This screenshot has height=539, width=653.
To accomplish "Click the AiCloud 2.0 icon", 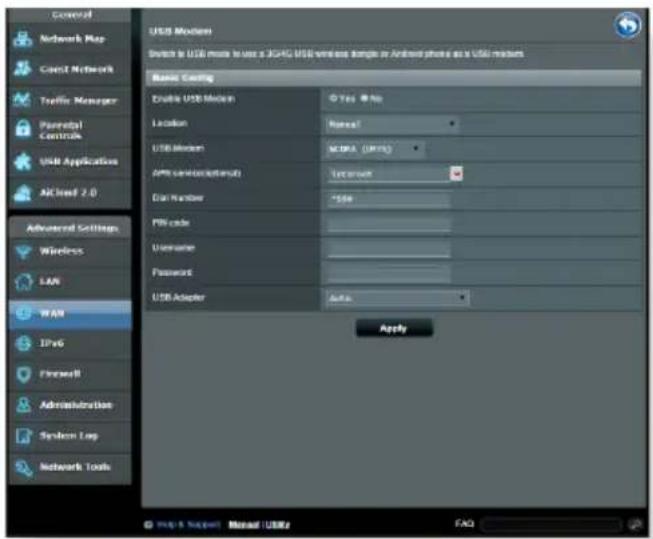I will coord(22,193).
